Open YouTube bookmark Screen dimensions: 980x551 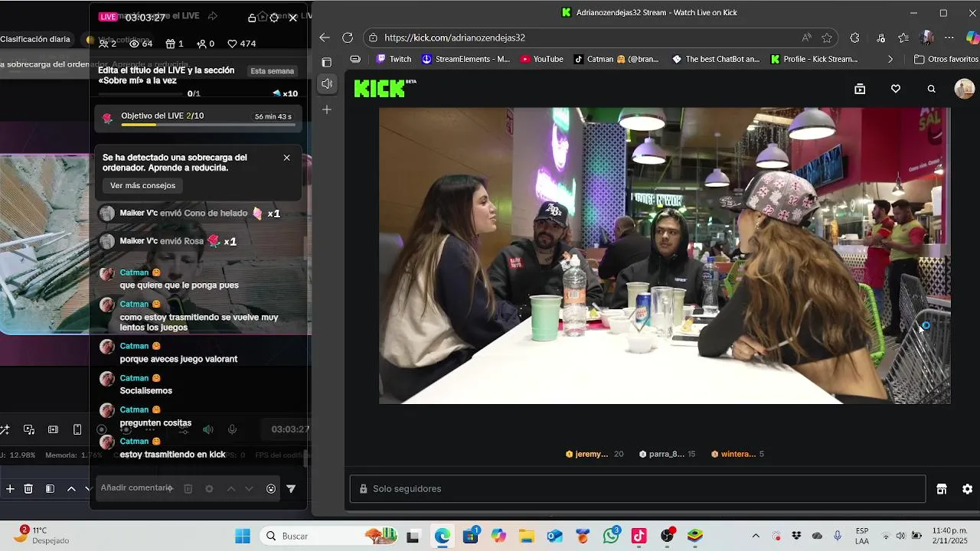[x=541, y=59]
